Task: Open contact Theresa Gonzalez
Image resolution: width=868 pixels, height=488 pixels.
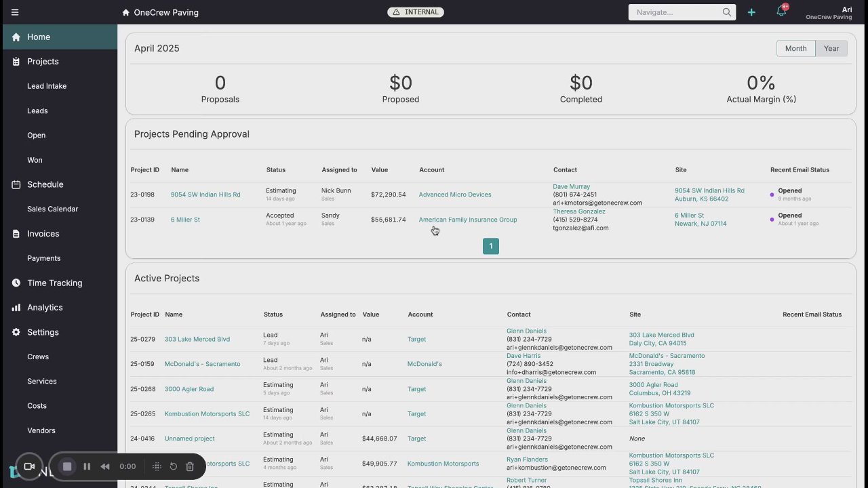Action: [579, 211]
